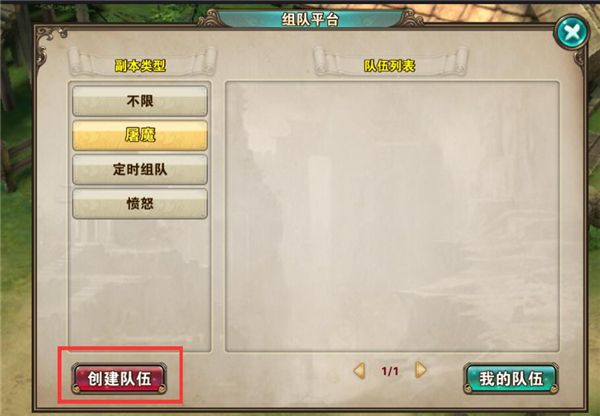Choose the 定时组队 dungeon type
Screen dimensions: 600x416
(x=140, y=169)
